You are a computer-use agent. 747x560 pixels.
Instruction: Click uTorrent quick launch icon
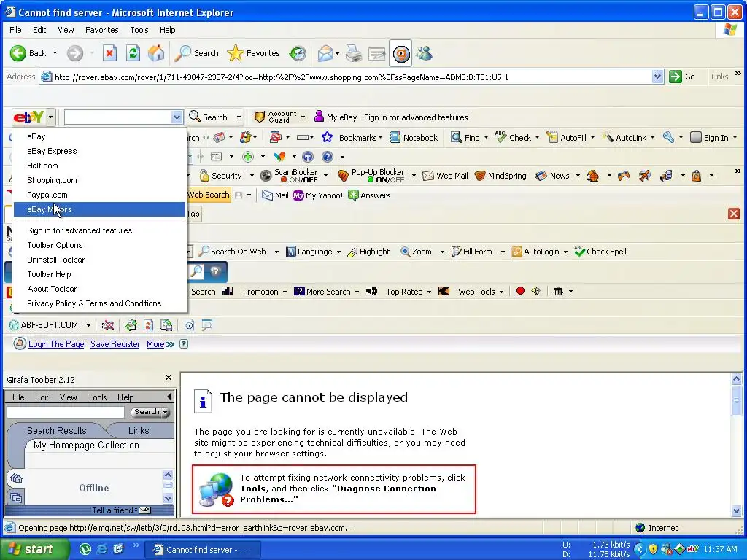[85, 549]
